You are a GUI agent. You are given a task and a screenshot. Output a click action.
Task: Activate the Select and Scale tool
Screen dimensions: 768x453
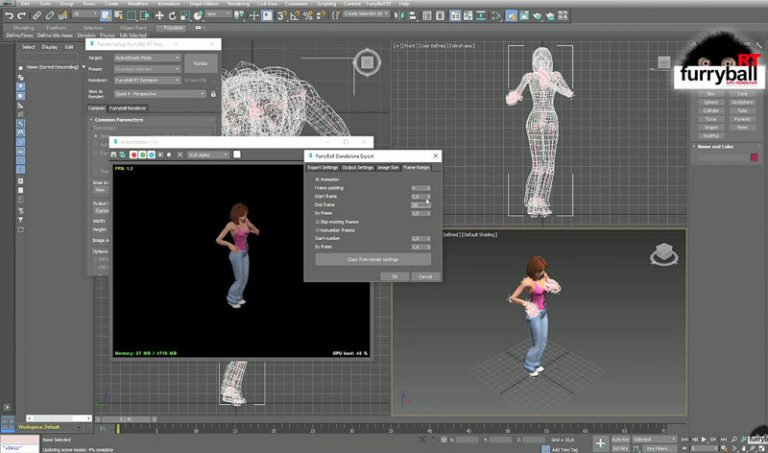tap(185, 16)
